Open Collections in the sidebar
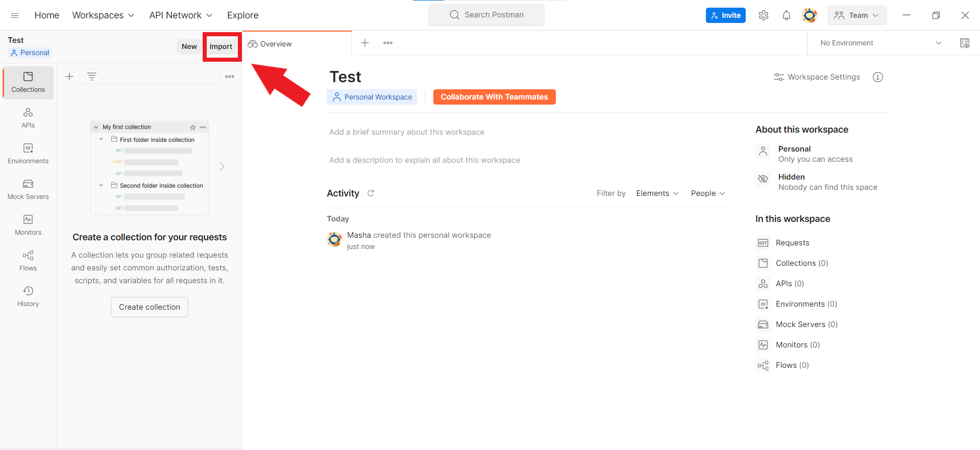This screenshot has height=450, width=980. (28, 83)
